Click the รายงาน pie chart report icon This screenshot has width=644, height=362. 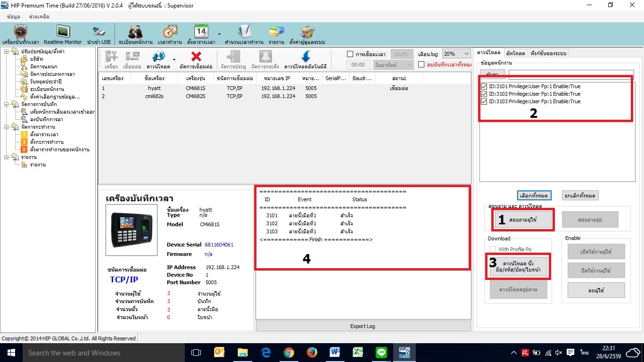tap(276, 32)
